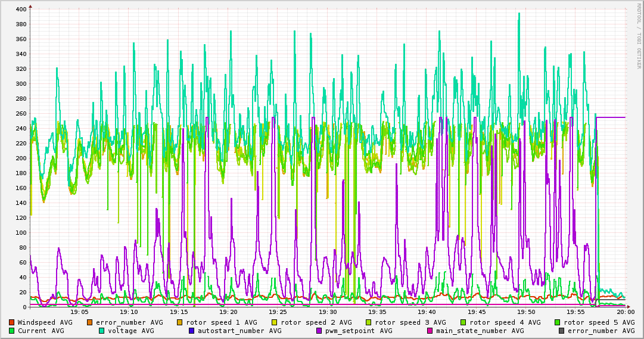This screenshot has height=339, width=644.
Task: Select the teal voltage AVG color swatch
Action: tap(102, 331)
